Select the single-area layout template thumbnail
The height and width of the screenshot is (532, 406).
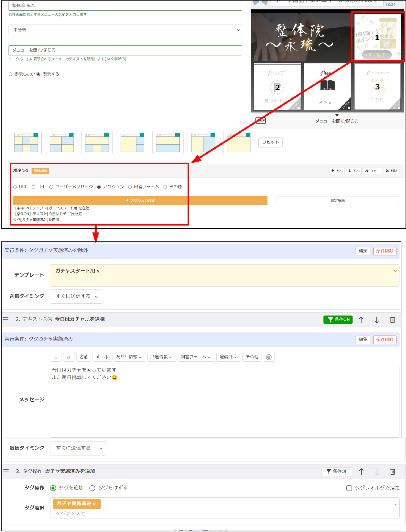coord(239,142)
